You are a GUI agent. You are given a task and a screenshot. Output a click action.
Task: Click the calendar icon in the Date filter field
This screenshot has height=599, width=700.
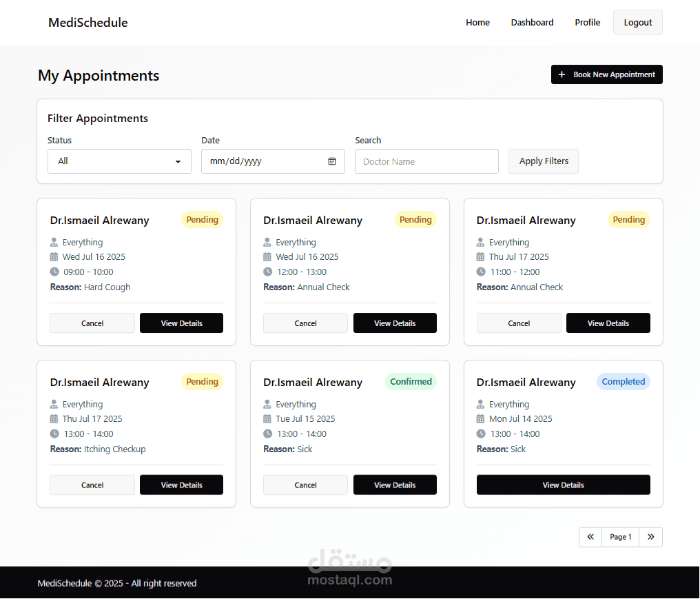click(332, 161)
